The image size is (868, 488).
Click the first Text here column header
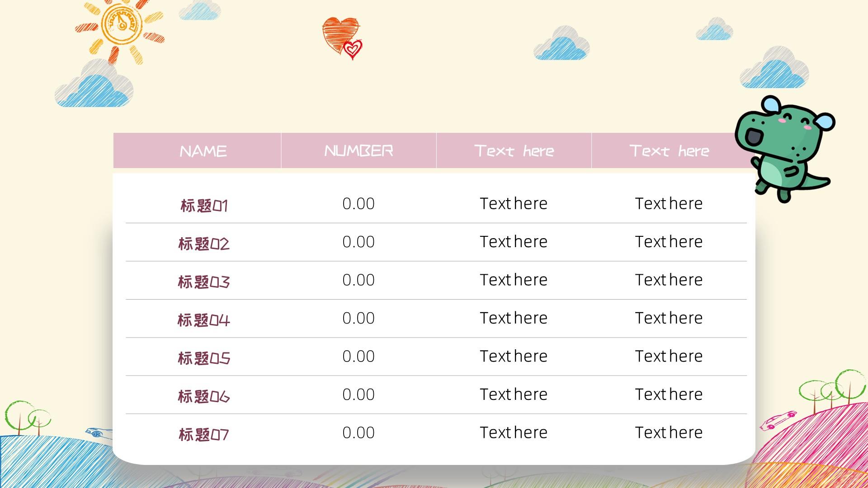[514, 151]
